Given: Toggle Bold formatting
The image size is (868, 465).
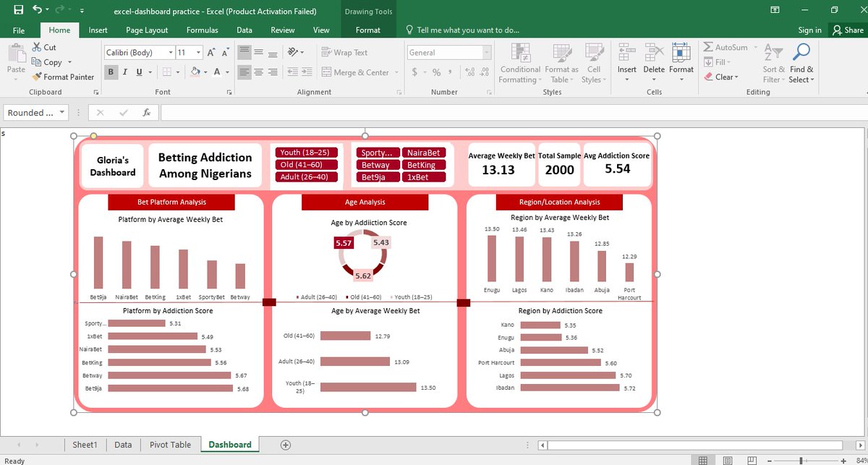Looking at the screenshot, I should [x=111, y=72].
